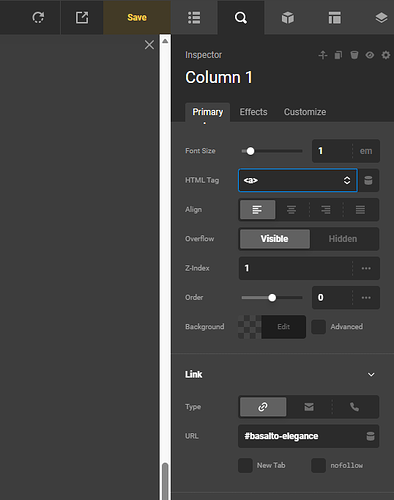
Task: Select justify text alignment
Action: [360, 210]
